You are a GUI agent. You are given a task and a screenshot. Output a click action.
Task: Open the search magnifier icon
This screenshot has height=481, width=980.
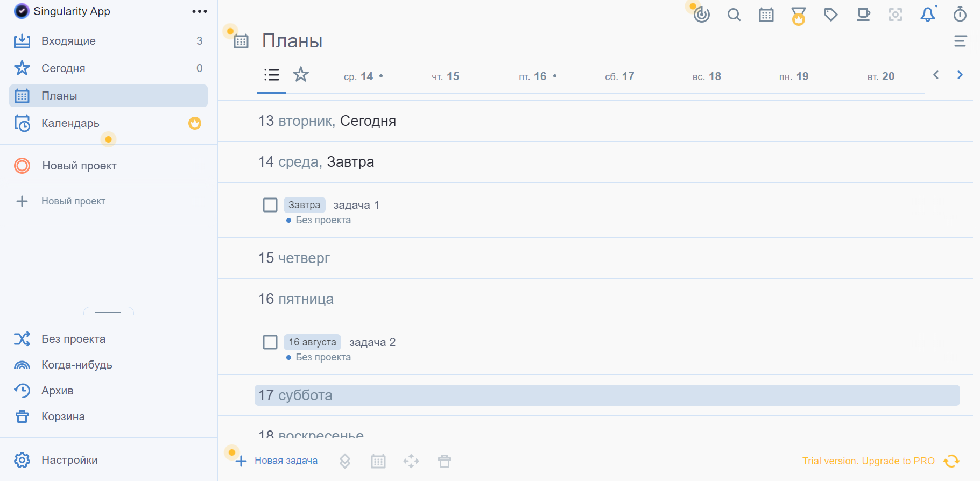tap(734, 15)
